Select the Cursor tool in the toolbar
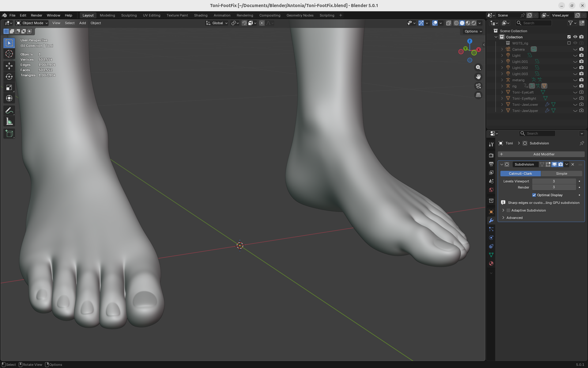Viewport: 588px width, 368px height. click(x=9, y=54)
